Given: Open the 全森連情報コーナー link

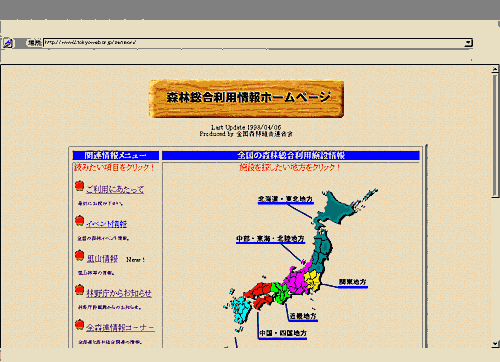Looking at the screenshot, I should pyautogui.click(x=120, y=328).
